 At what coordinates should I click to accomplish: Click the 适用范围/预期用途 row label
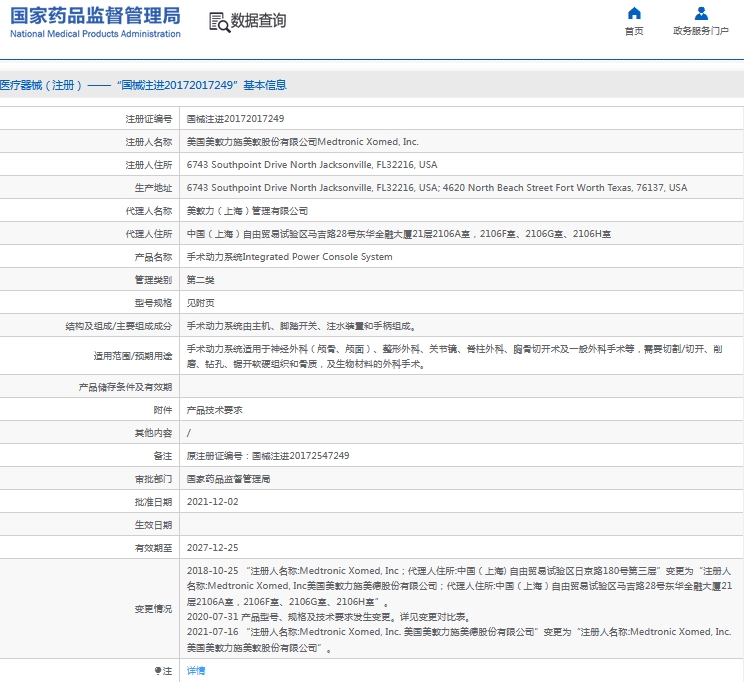(x=133, y=356)
